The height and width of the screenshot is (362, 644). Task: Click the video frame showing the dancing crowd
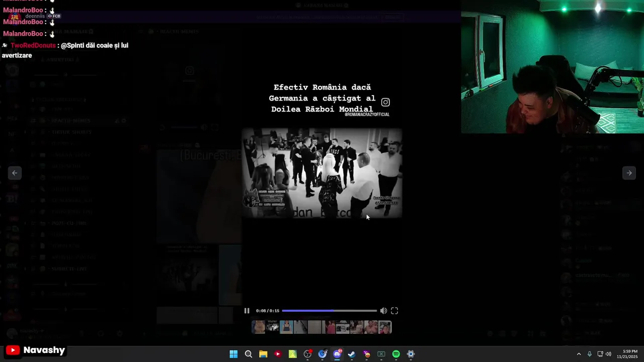coord(322,173)
